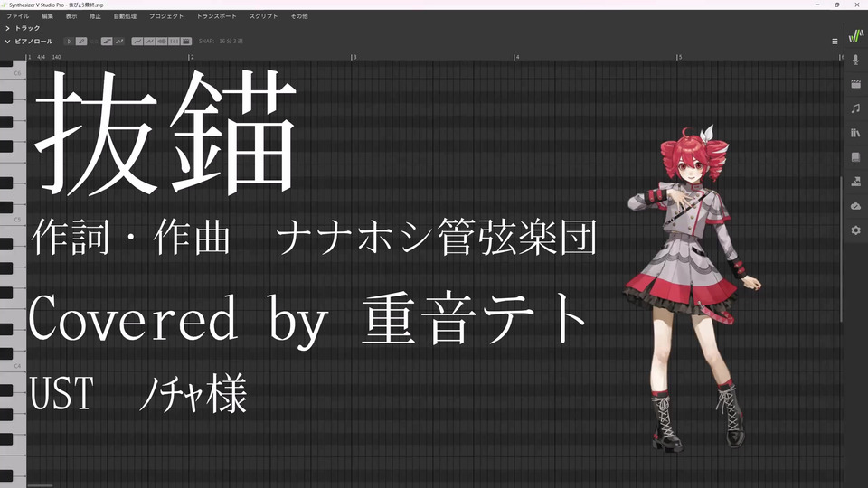Expand the トラック section
868x488 pixels.
click(x=8, y=28)
